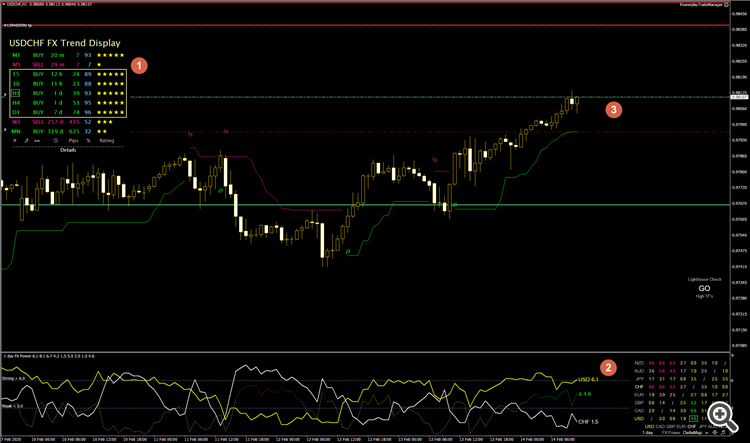Click the GO Lighthouse Check indicator
Viewport: 750px width, 443px height.
pos(704,288)
